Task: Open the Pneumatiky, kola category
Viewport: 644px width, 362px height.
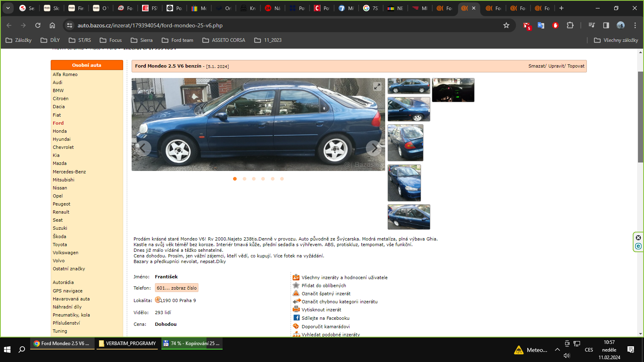Action: click(x=71, y=315)
